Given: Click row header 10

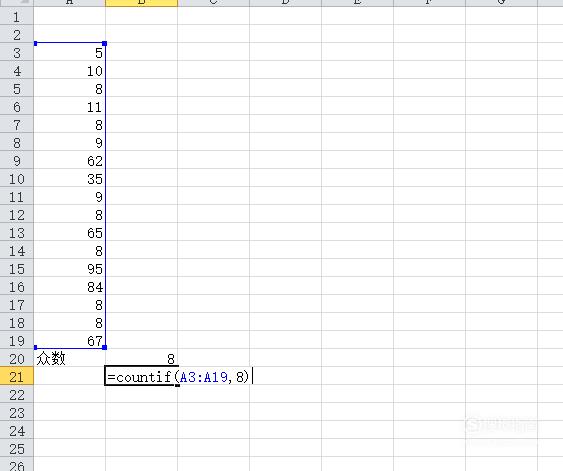Looking at the screenshot, I should tap(17, 178).
